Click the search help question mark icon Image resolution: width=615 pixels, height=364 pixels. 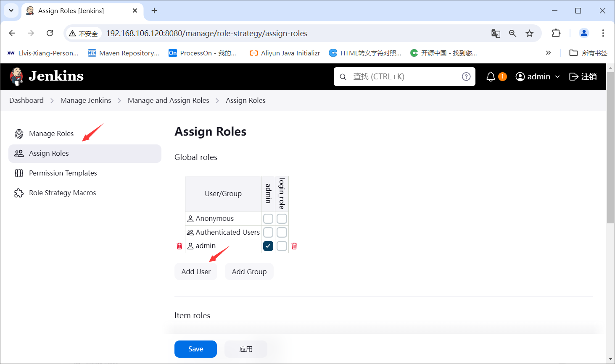[466, 76]
